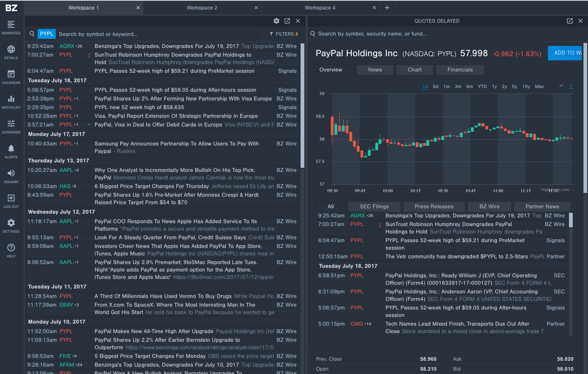Set chart range to 6m
Image resolution: width=588 pixels, height=374 pixels.
click(469, 86)
